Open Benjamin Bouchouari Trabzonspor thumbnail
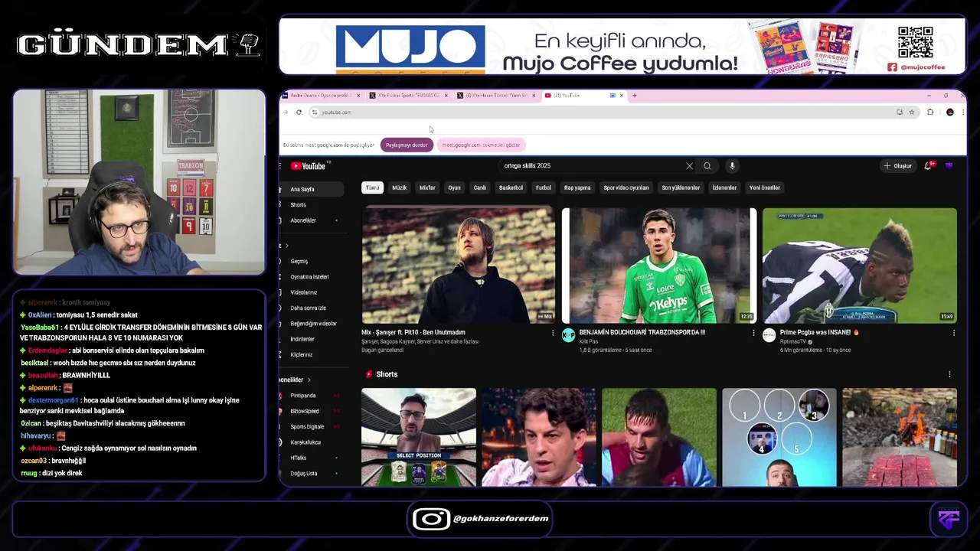 pyautogui.click(x=659, y=266)
